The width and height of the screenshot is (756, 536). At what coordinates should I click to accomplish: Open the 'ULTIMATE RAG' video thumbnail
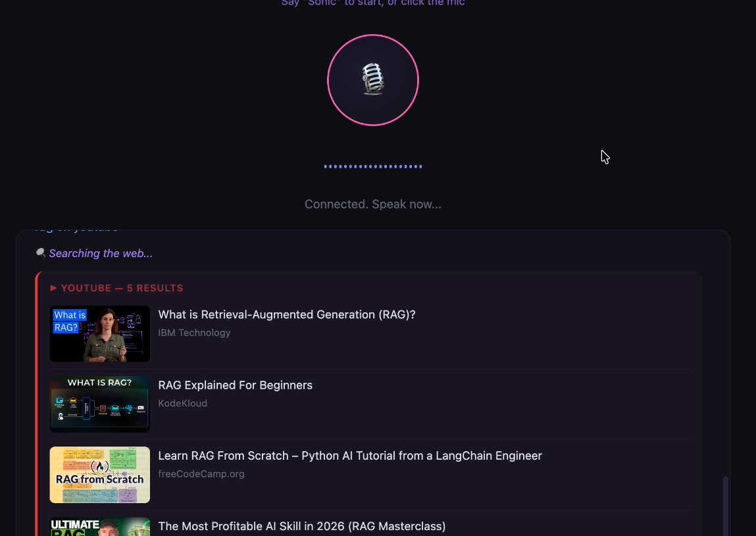pyautogui.click(x=100, y=527)
